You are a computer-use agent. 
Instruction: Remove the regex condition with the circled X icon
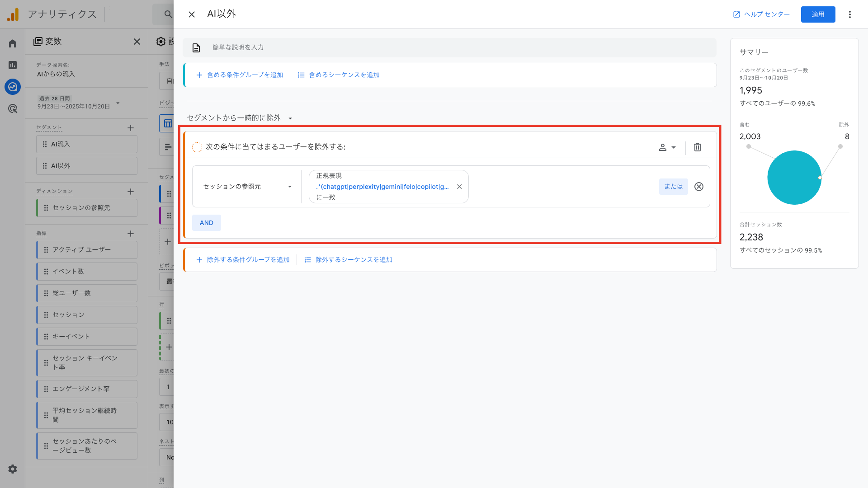tap(698, 187)
